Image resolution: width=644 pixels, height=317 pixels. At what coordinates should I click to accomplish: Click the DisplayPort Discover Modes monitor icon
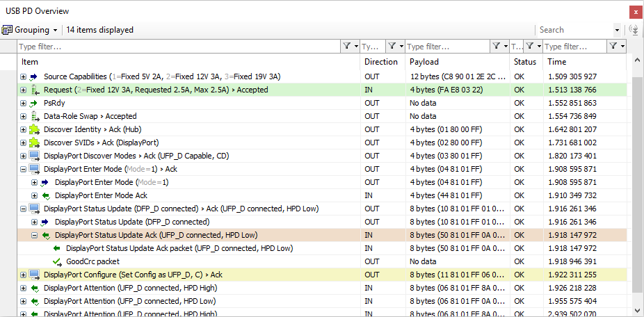coord(35,156)
